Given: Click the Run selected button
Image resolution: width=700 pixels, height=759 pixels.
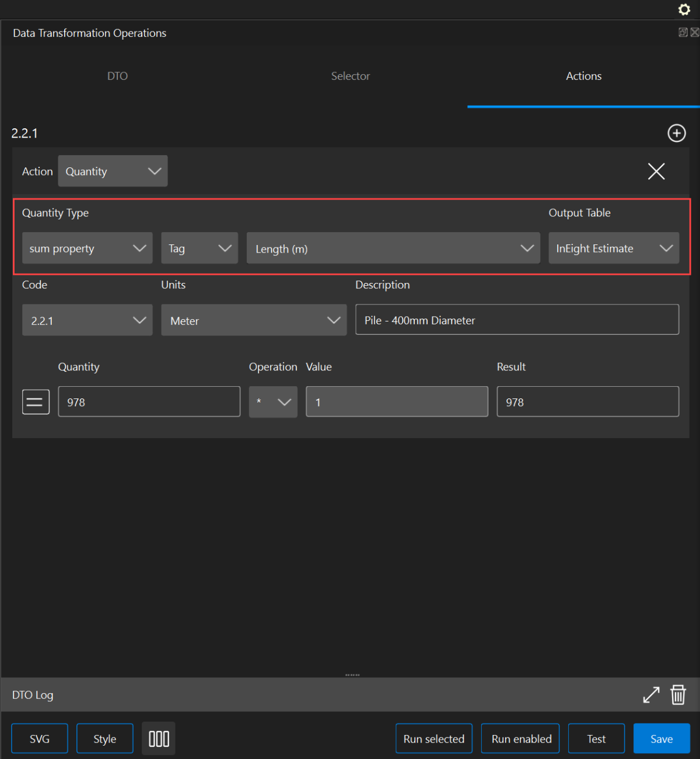Looking at the screenshot, I should coord(433,739).
